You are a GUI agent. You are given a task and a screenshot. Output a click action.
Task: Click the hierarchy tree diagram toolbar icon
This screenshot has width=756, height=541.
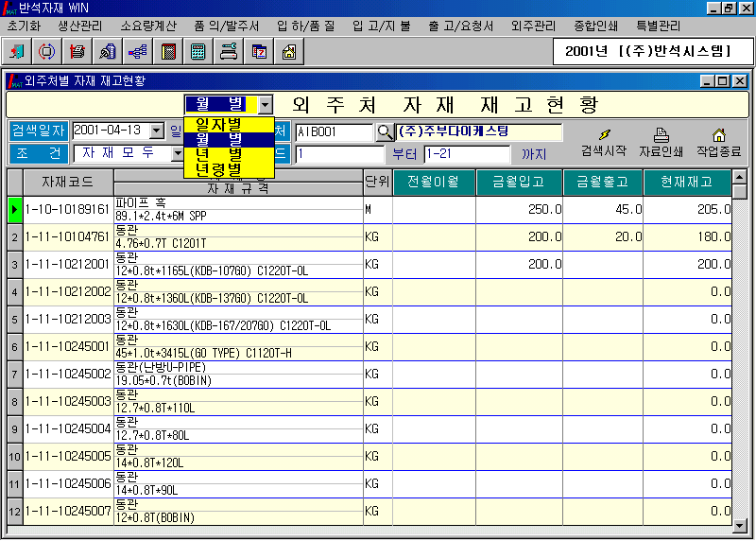tap(138, 51)
